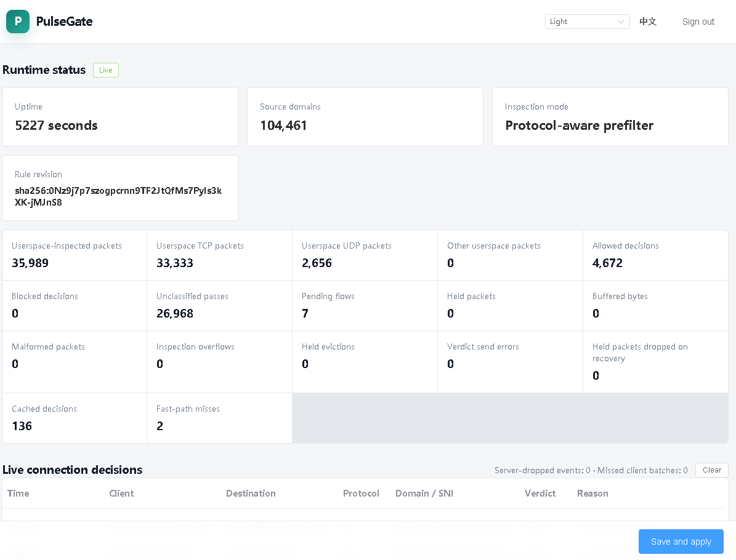Select Allowed decisions value 4,672
The width and height of the screenshot is (736, 560).
tap(607, 263)
